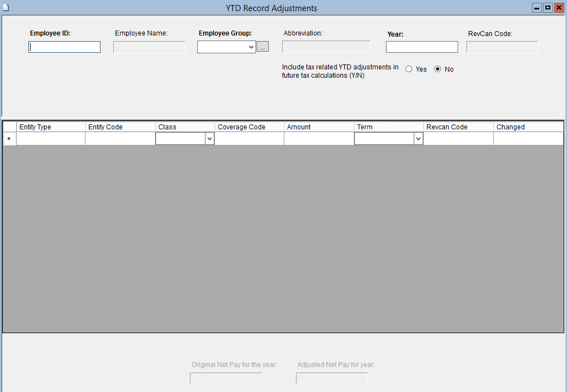The width and height of the screenshot is (567, 392).
Task: Click the Entity Type cell in new row
Action: [51, 139]
